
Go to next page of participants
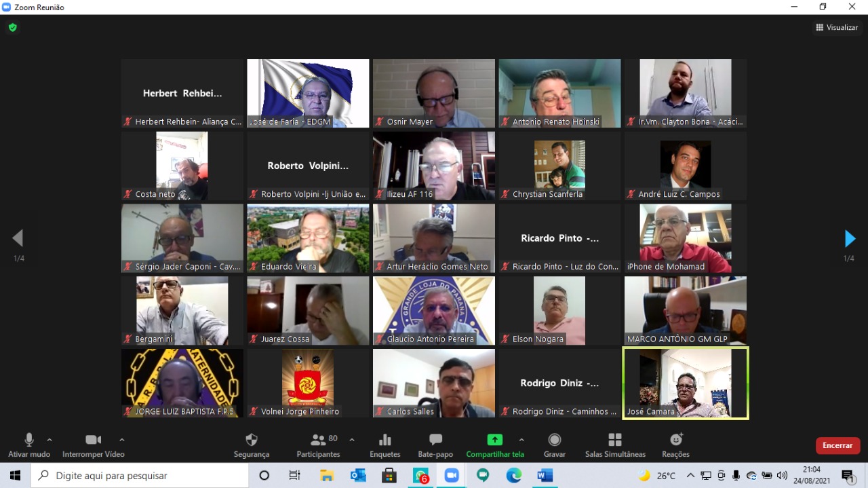pyautogui.click(x=850, y=239)
